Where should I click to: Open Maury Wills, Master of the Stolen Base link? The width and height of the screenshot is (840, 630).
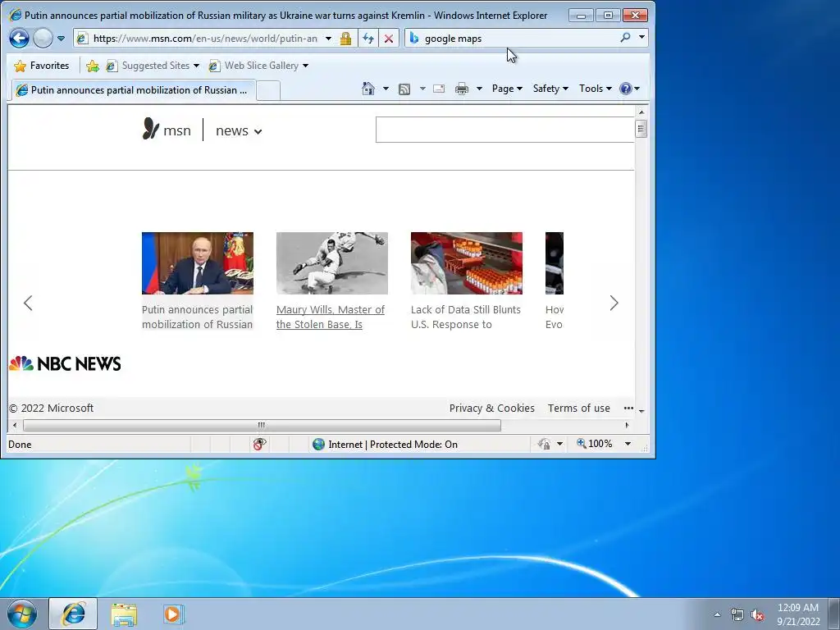(331, 317)
